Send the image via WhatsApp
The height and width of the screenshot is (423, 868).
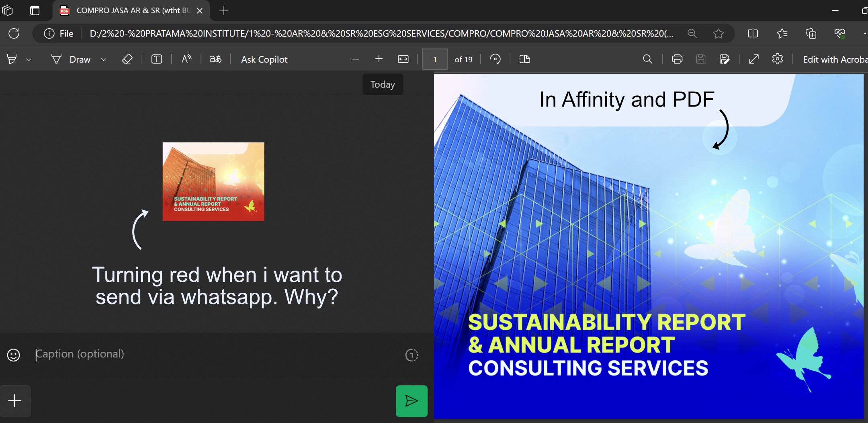(x=411, y=400)
